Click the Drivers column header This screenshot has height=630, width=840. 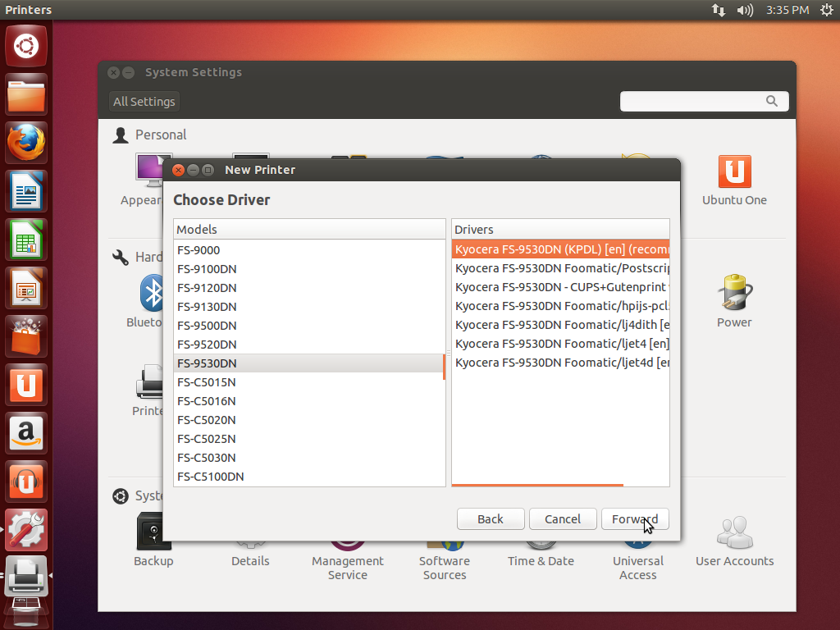560,230
